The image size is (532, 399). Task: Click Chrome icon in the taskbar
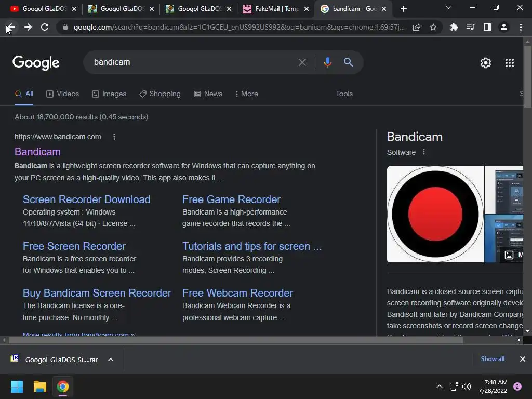tap(62, 387)
